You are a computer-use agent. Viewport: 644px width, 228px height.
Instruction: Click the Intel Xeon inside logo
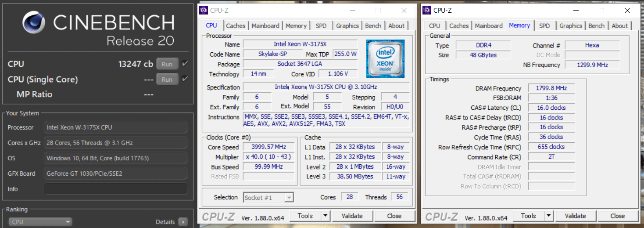point(385,59)
